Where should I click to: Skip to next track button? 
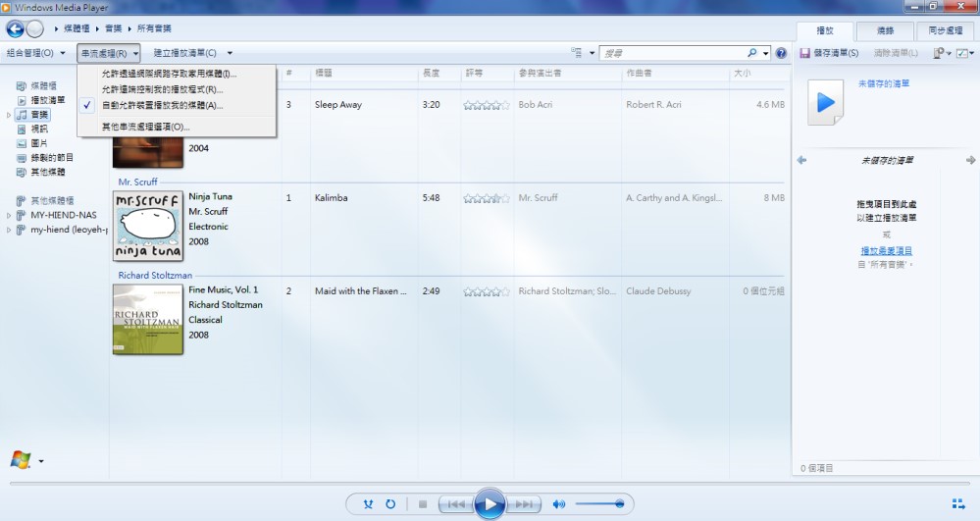pyautogui.click(x=524, y=504)
